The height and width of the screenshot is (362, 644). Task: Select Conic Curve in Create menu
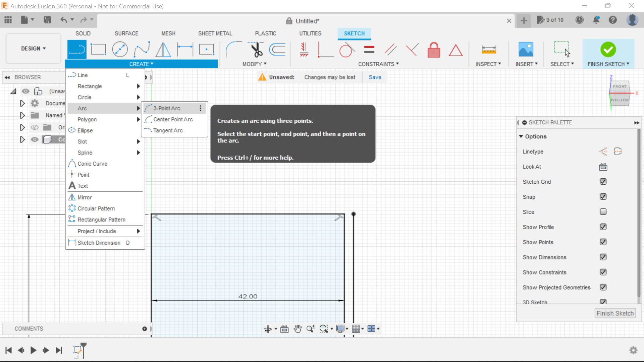pos(105,164)
